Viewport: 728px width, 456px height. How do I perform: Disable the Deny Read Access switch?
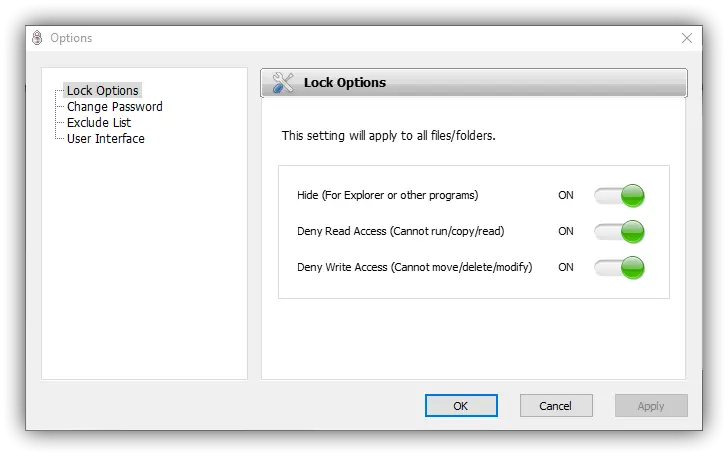point(619,232)
